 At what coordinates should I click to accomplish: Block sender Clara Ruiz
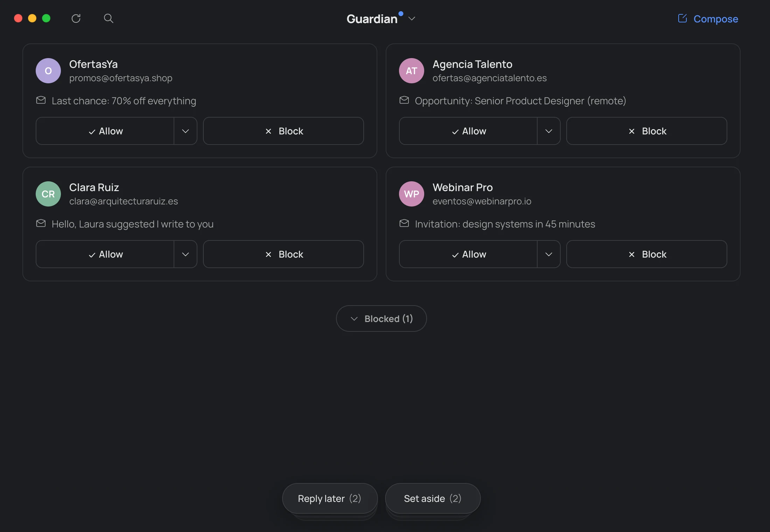click(x=283, y=254)
